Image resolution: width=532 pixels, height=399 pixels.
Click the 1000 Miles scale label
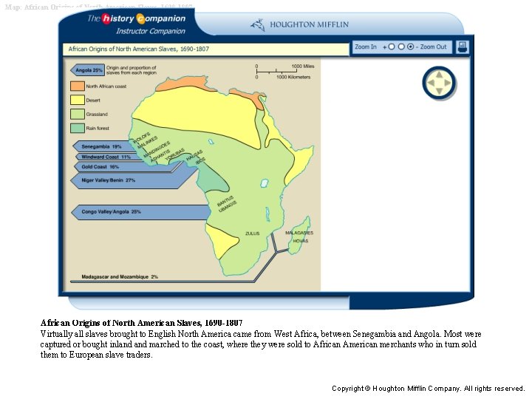click(303, 66)
